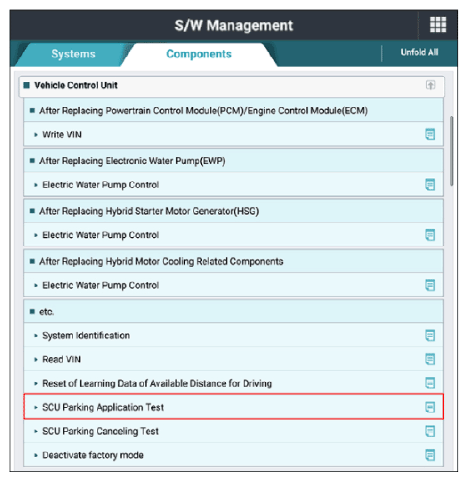Open icon next to Deactivate factory mode

tap(430, 455)
